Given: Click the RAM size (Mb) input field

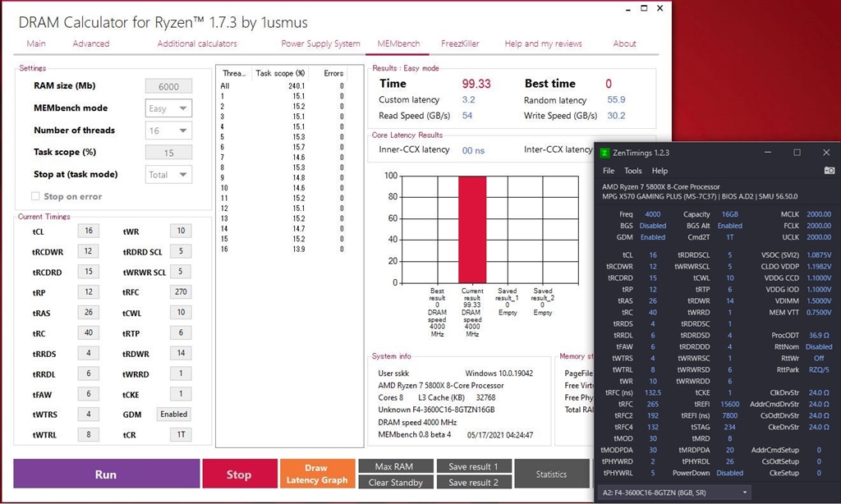Looking at the screenshot, I should point(168,86).
